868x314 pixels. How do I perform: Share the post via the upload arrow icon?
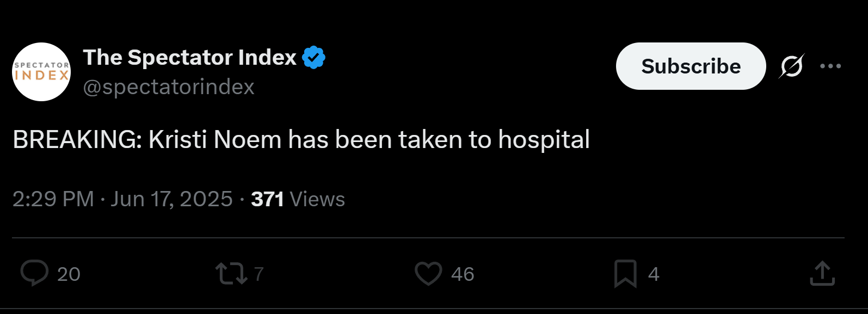(822, 273)
